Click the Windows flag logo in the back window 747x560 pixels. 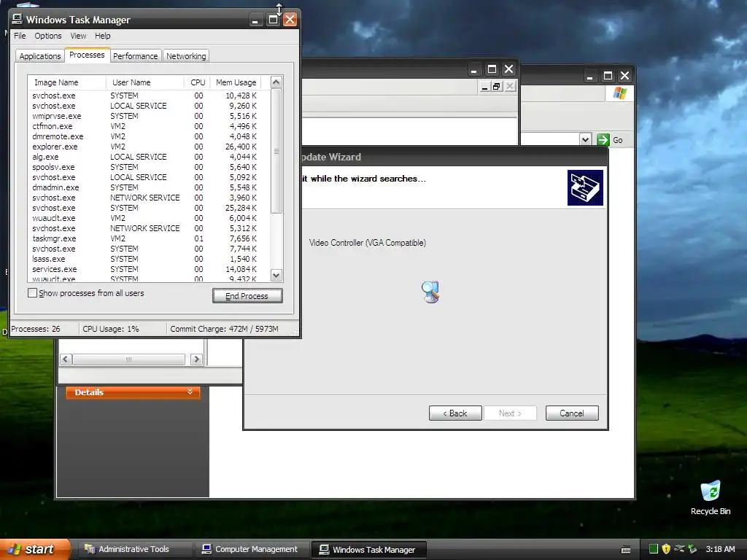(x=620, y=93)
